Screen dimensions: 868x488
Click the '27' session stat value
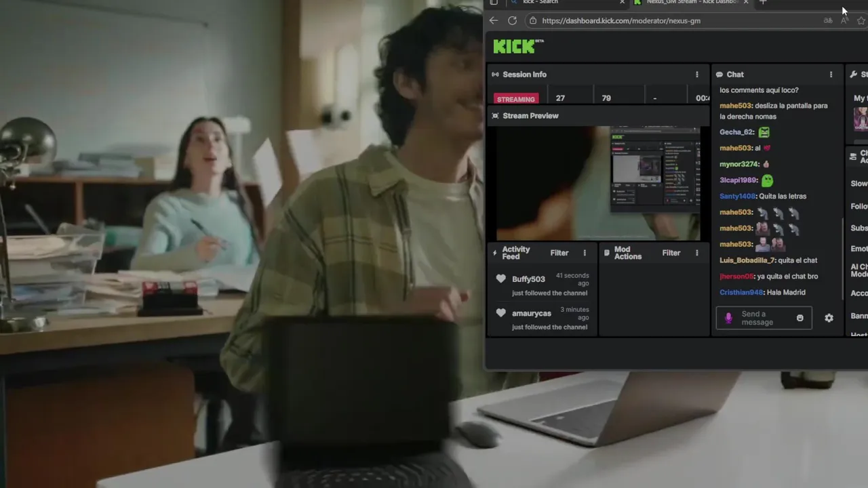(x=560, y=98)
